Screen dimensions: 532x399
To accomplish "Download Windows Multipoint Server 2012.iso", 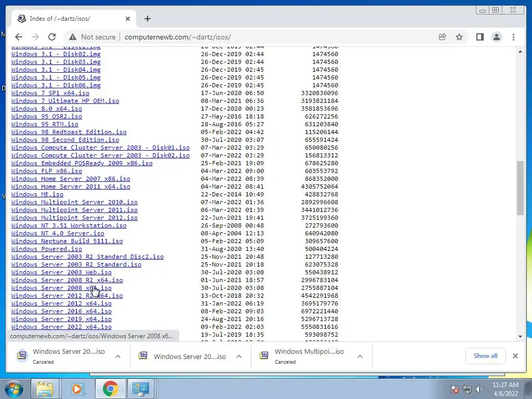I will [74, 218].
